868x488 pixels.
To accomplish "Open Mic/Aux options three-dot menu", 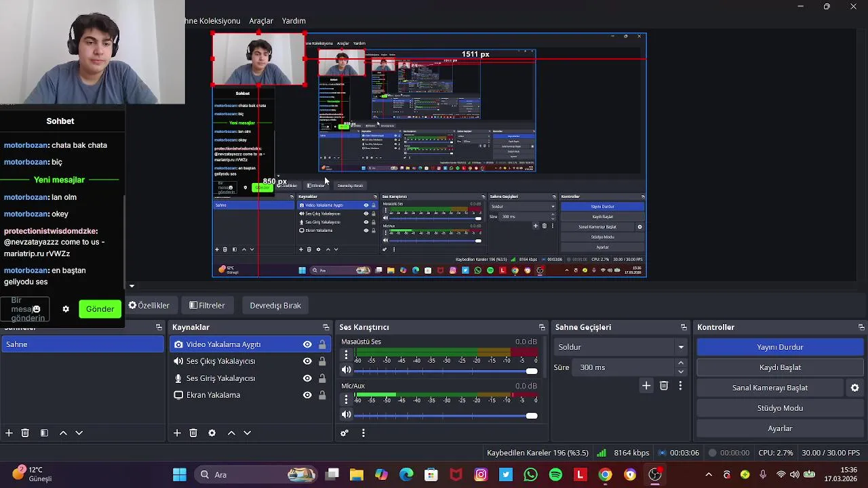I will pyautogui.click(x=347, y=399).
